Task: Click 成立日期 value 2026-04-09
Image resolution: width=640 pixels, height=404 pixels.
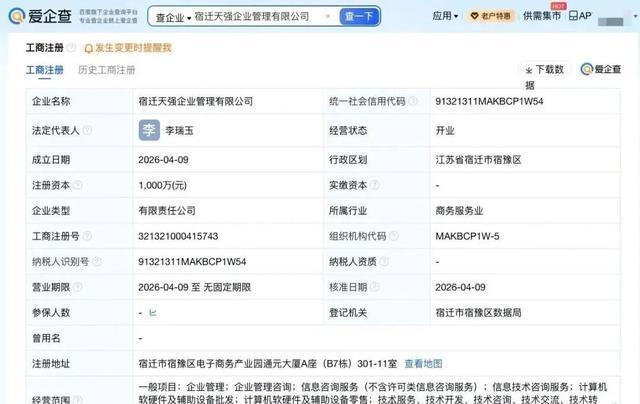Action: (163, 160)
